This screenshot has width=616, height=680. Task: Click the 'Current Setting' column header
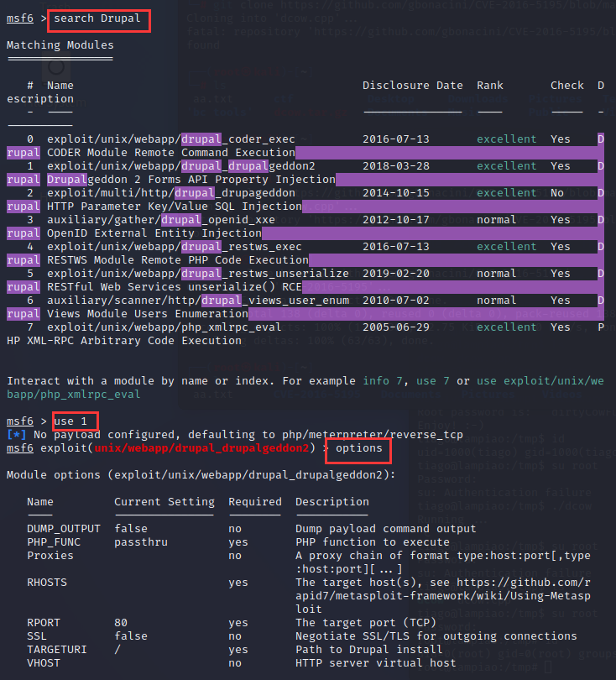[x=164, y=502]
